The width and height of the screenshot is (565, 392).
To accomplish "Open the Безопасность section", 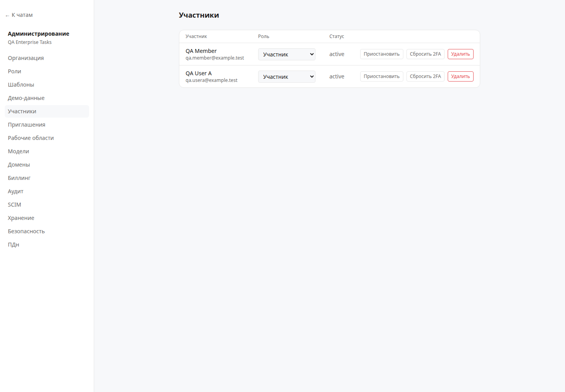I will pyautogui.click(x=47, y=231).
